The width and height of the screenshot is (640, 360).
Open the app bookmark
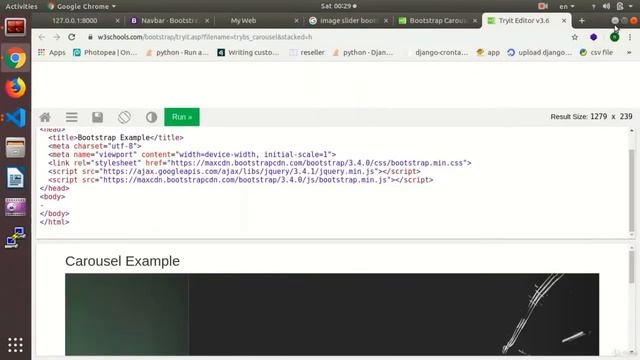(488, 53)
